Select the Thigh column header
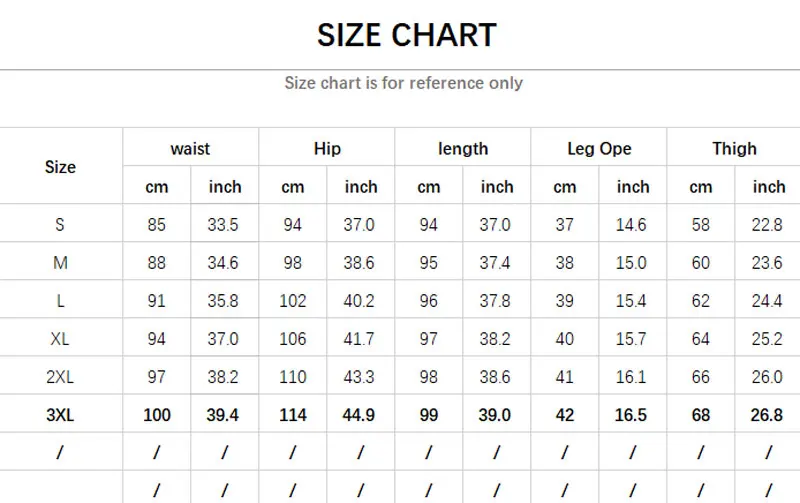 tap(734, 149)
